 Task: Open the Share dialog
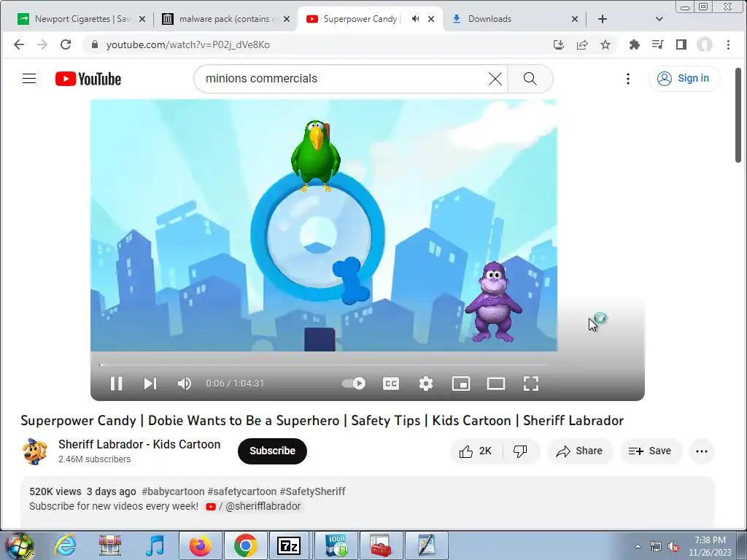point(579,451)
